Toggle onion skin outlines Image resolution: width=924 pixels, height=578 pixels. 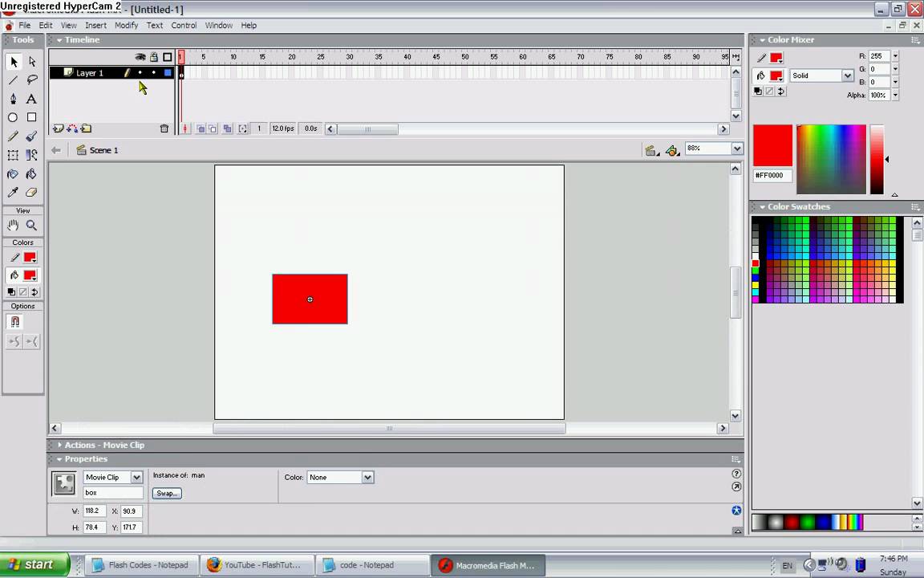click(213, 128)
